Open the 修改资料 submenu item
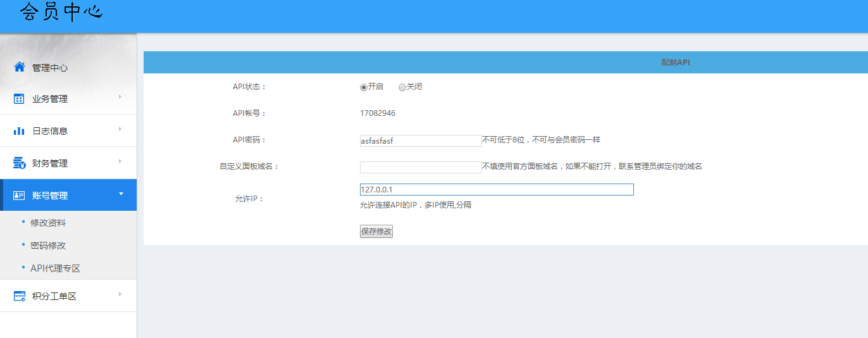 tap(48, 223)
